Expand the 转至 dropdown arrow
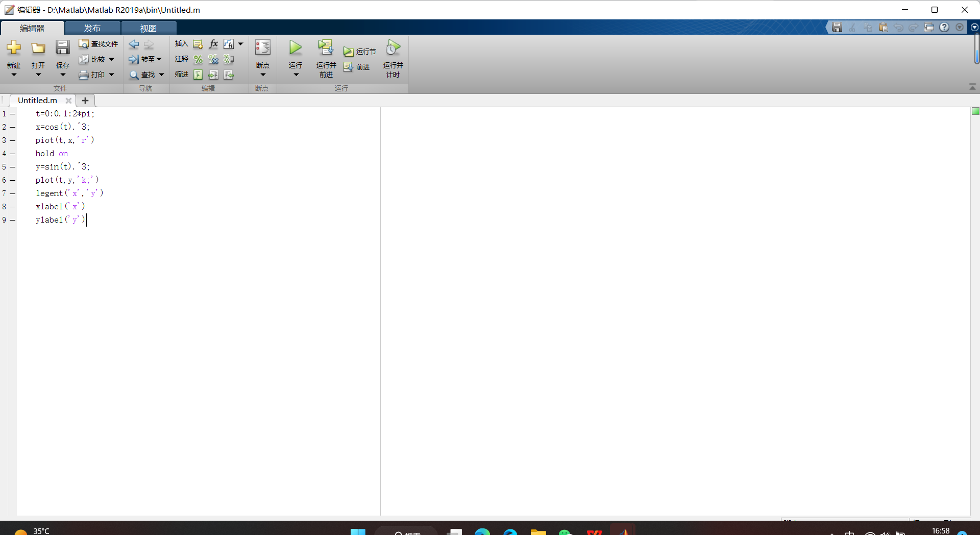This screenshot has height=535, width=980. 159,59
